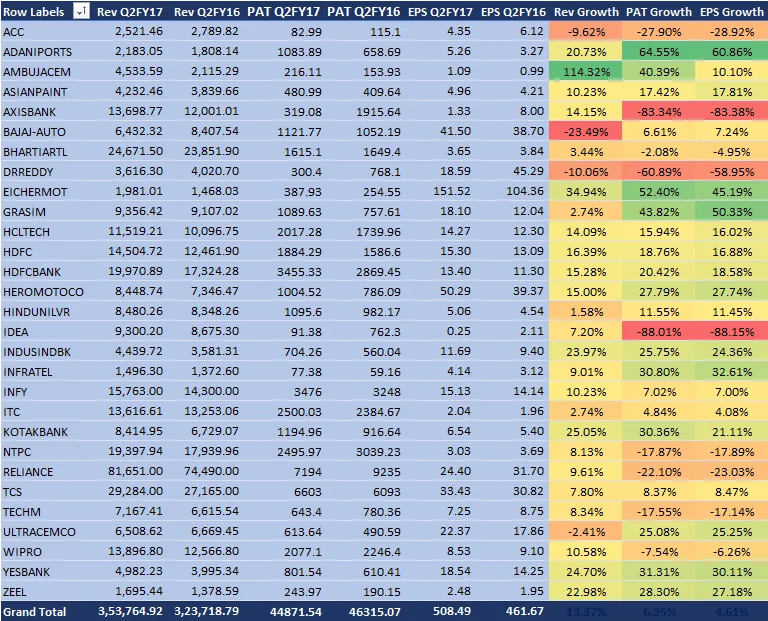Select IDEA EPS Growth cell -88.15%
768x621 pixels.
point(732,332)
